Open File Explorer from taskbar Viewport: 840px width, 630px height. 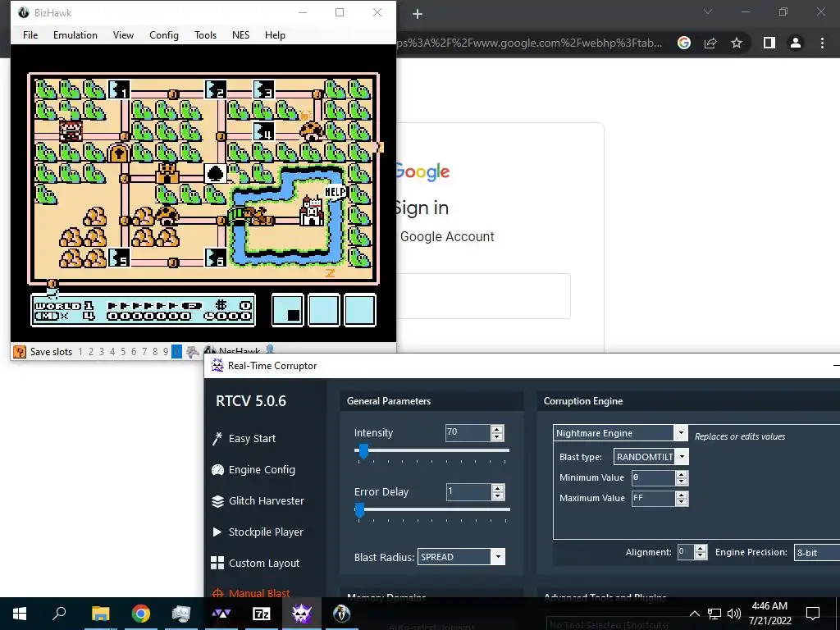click(x=100, y=614)
